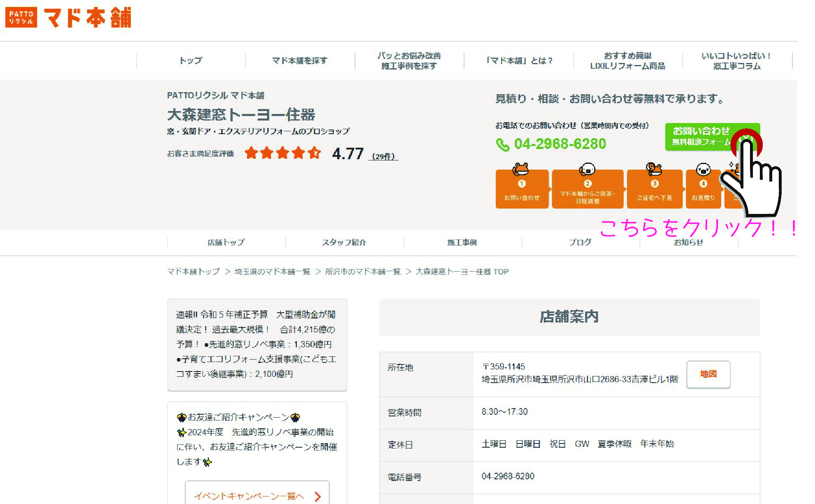815x504 pixels.
Task: Click the 地図 map button
Action: [708, 374]
